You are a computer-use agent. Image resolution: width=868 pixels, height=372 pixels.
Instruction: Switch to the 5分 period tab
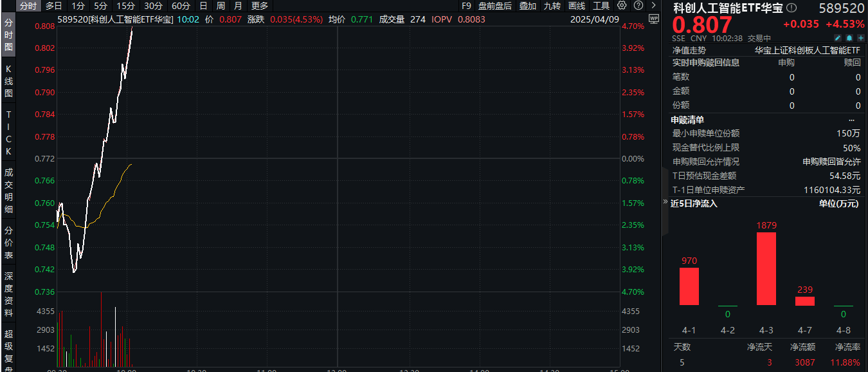pyautogui.click(x=101, y=6)
